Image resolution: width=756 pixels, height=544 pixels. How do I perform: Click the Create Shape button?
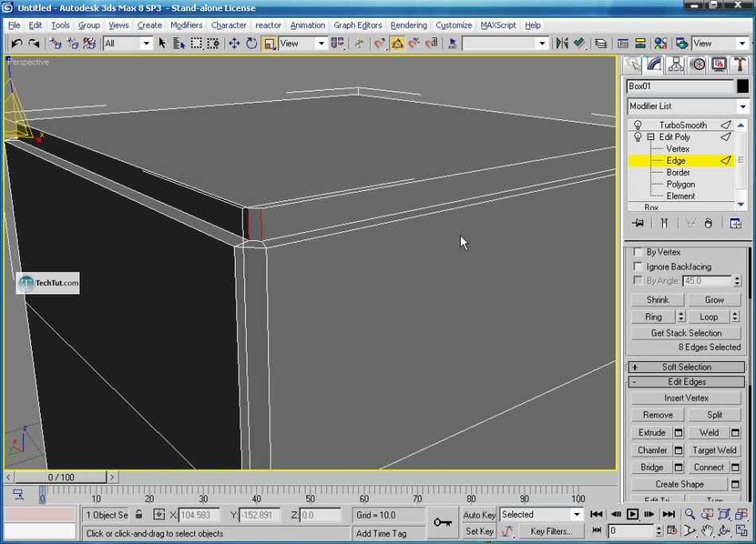point(680,484)
